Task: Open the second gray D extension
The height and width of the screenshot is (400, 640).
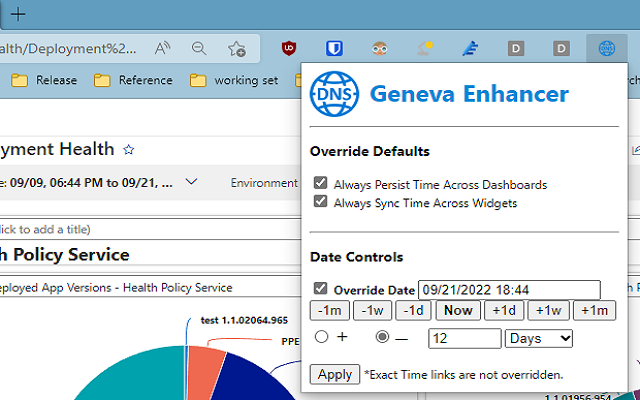Action: click(x=561, y=49)
